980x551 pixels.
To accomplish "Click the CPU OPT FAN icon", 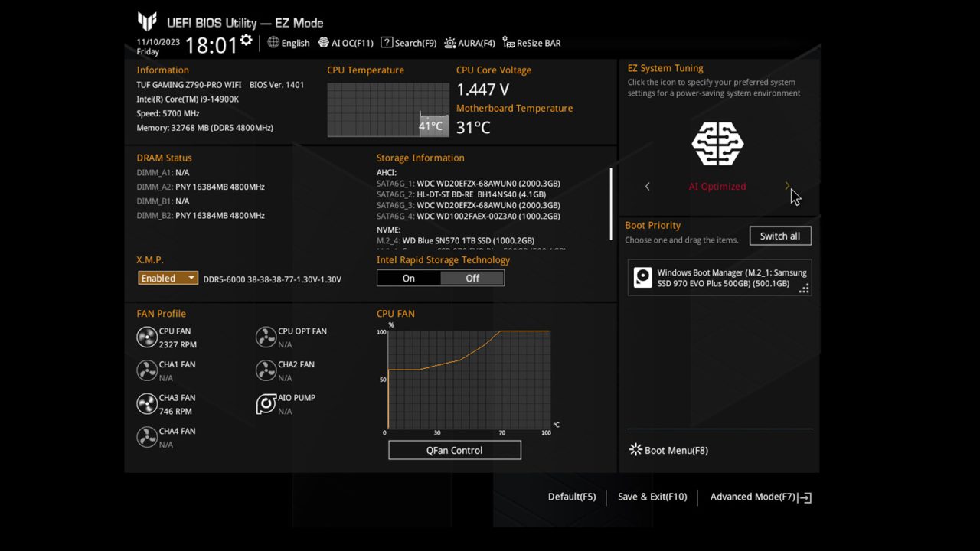I will [x=266, y=337].
